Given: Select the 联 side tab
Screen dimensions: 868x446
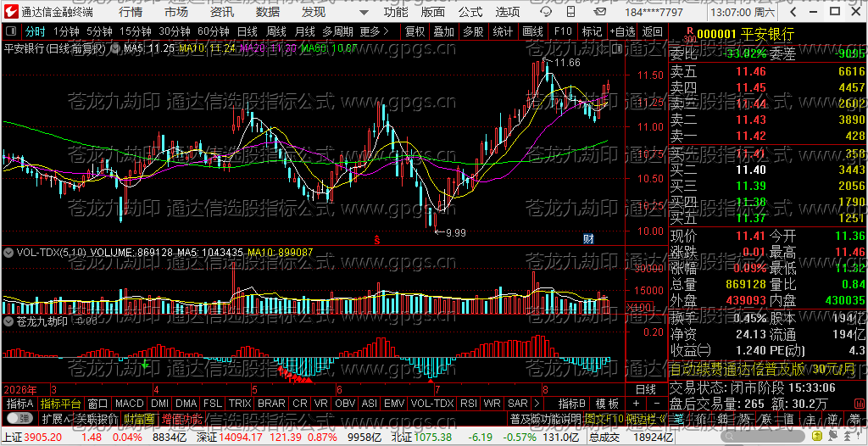Looking at the screenshot, I should tap(765, 418).
